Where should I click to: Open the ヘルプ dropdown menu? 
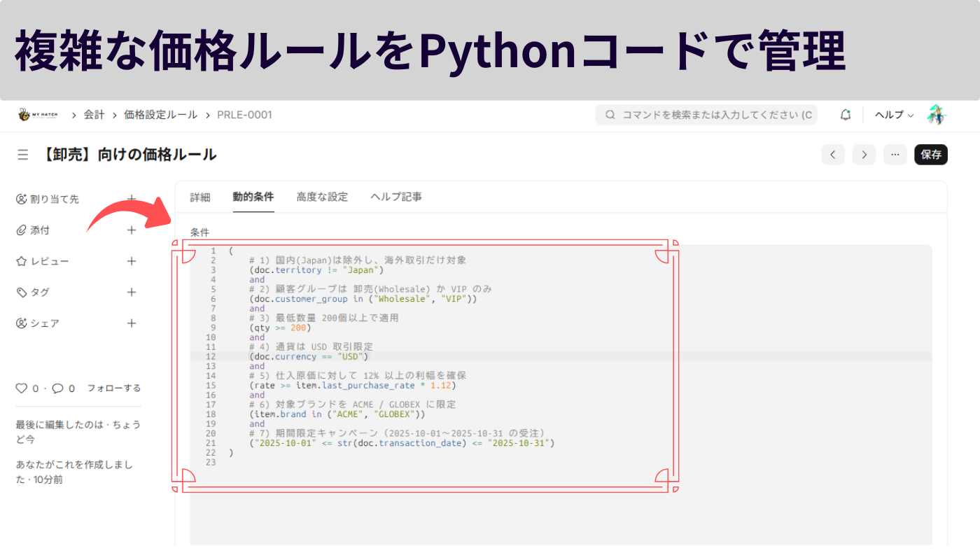(x=893, y=114)
